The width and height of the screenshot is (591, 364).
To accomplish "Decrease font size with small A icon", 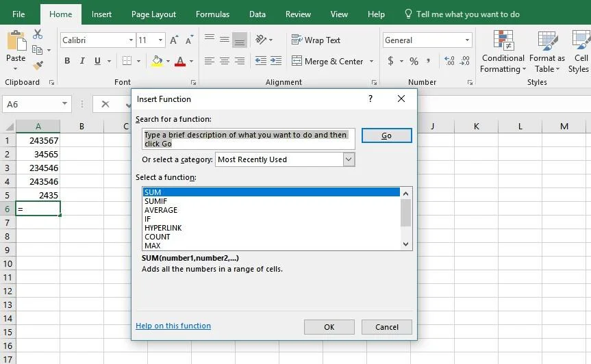I will pyautogui.click(x=189, y=40).
